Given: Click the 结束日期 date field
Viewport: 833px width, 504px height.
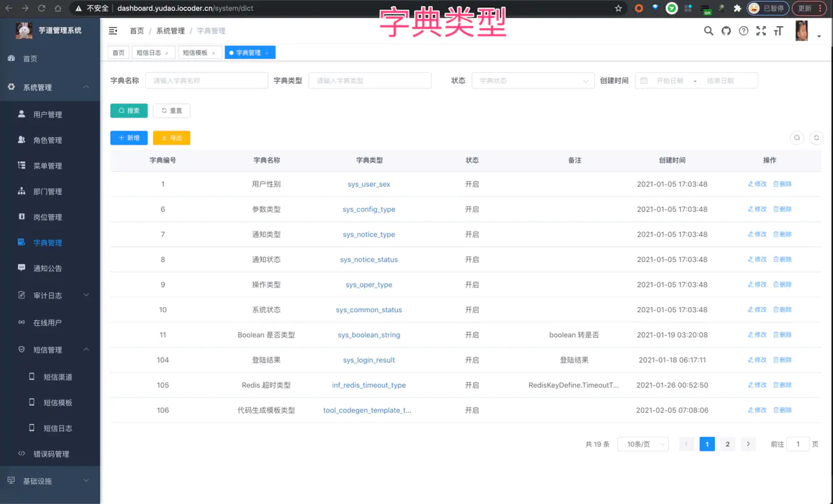Looking at the screenshot, I should point(720,81).
